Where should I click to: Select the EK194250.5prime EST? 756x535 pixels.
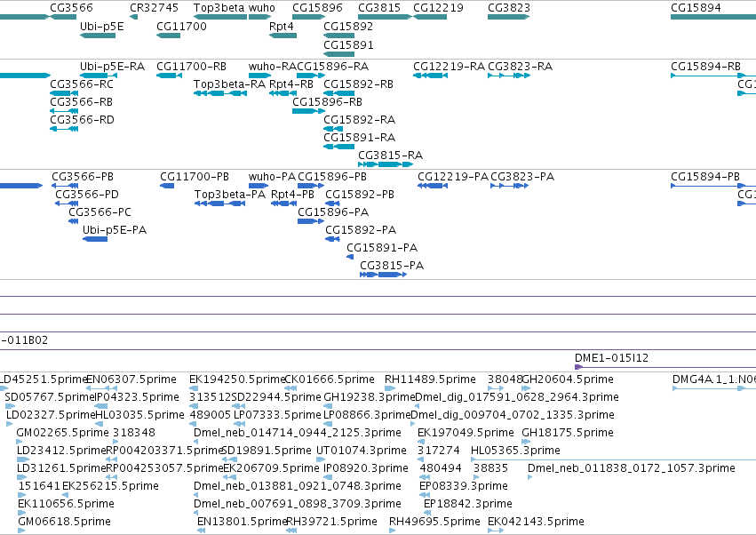point(237,379)
